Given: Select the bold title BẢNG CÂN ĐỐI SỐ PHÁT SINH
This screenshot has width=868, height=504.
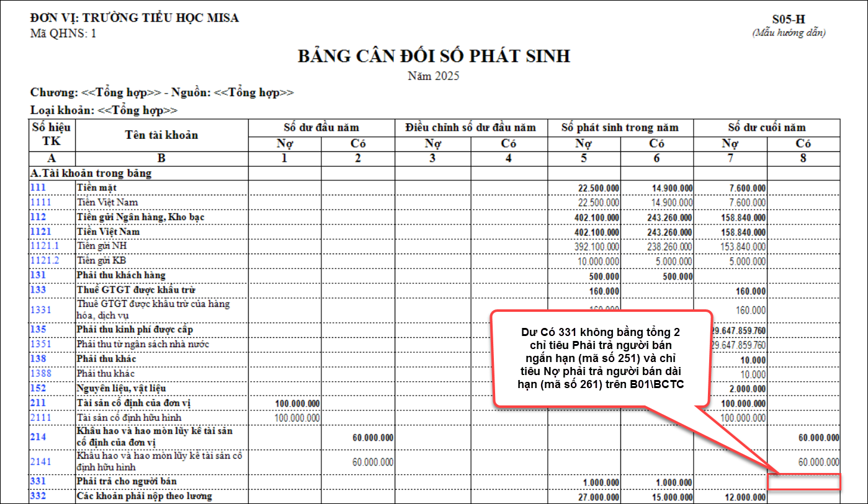Looking at the screenshot, I should (434, 56).
